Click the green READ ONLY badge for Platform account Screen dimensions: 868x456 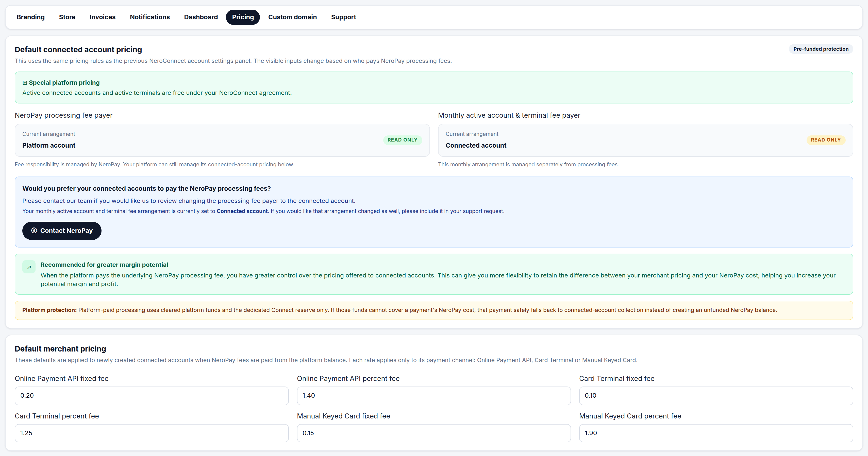click(402, 140)
